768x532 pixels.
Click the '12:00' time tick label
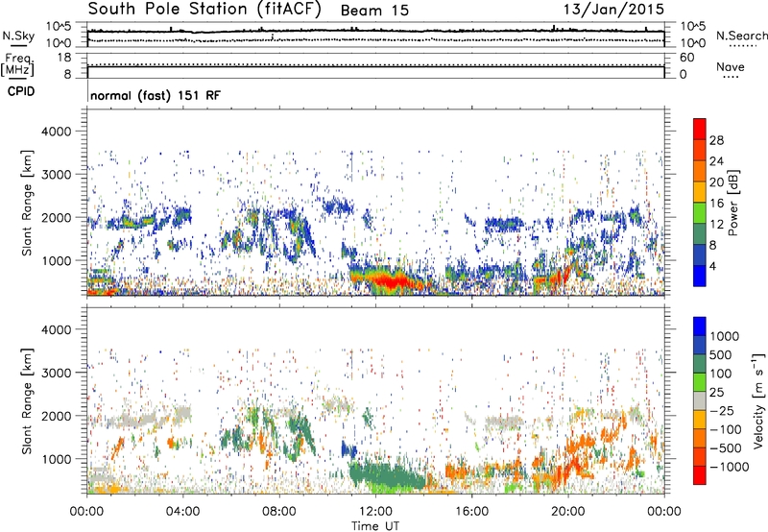[375, 512]
